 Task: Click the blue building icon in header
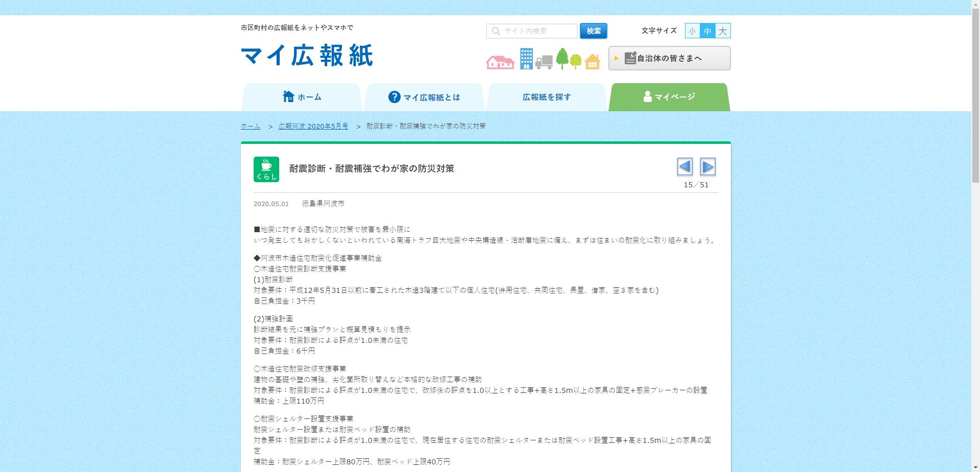[526, 58]
